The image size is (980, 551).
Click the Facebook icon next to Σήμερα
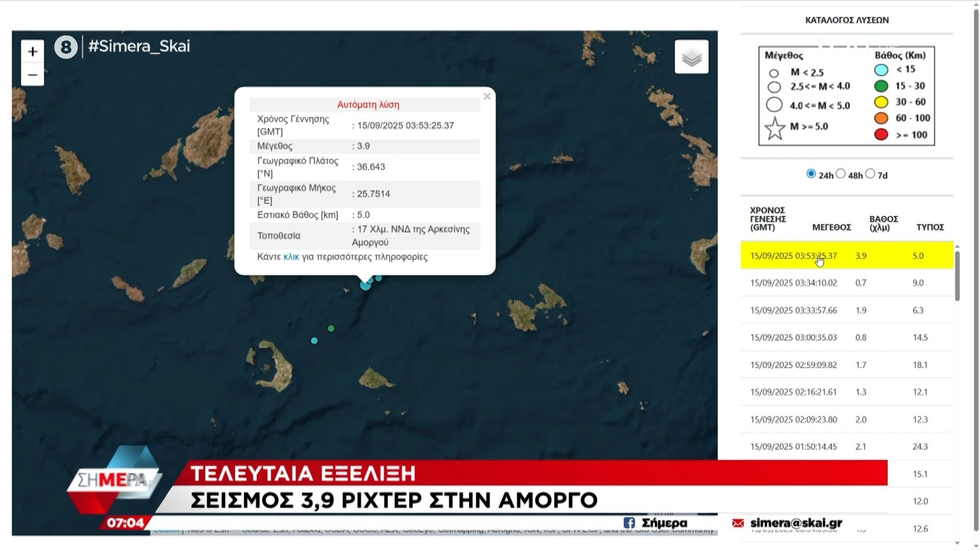[629, 523]
